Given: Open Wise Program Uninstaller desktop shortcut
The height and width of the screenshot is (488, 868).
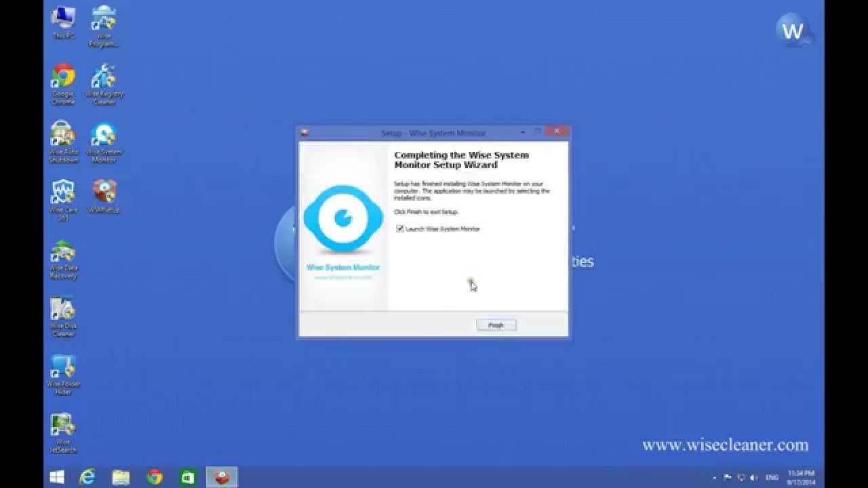Looking at the screenshot, I should click(x=104, y=26).
